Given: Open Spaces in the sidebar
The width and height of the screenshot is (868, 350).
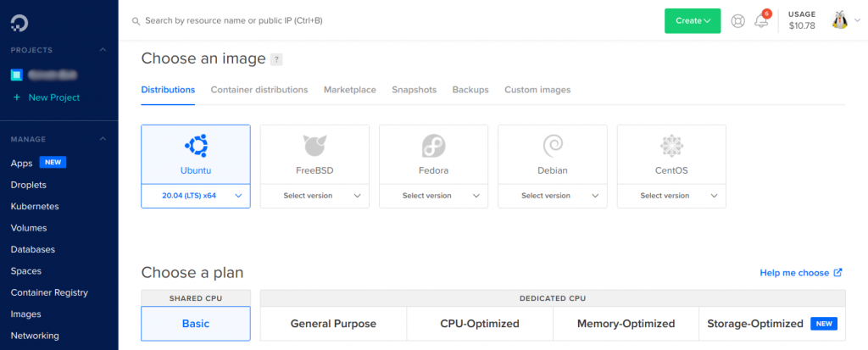Looking at the screenshot, I should [x=26, y=271].
